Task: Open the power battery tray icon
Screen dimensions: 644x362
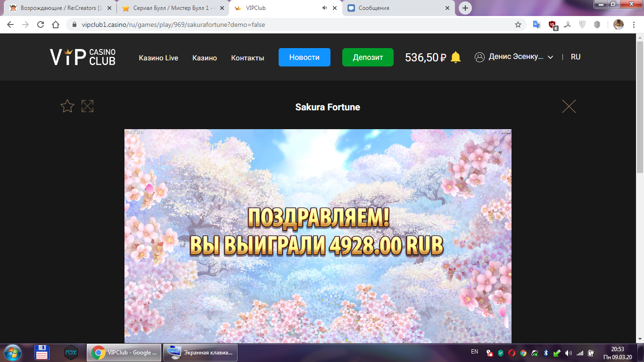Action: pyautogui.click(x=591, y=353)
